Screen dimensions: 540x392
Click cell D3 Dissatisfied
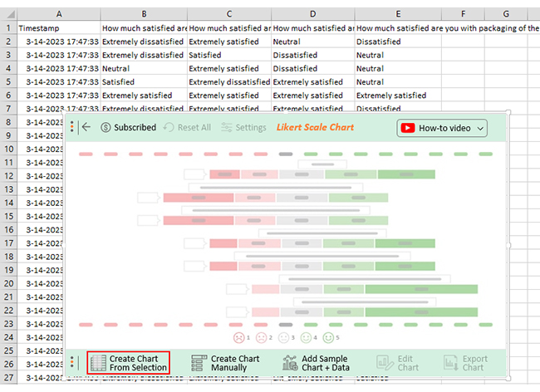(312, 55)
